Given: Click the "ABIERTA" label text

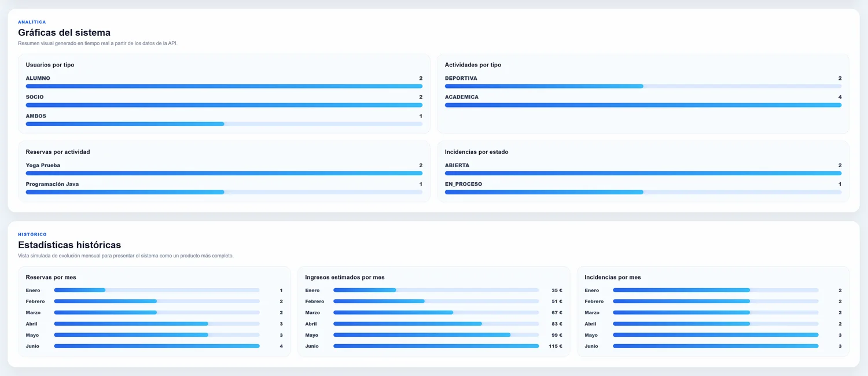Looking at the screenshot, I should point(457,165).
